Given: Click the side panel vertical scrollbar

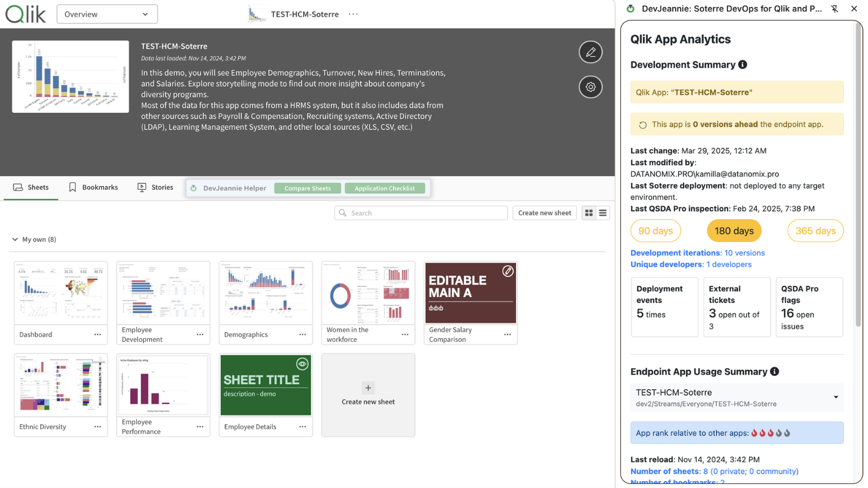Looking at the screenshot, I should 858,174.
